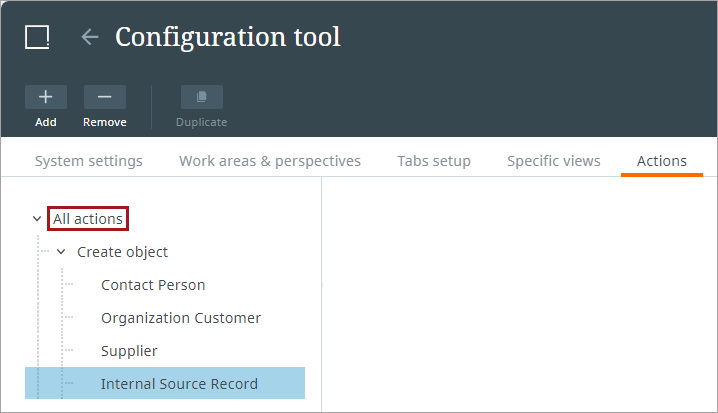Go to the Specific views tab
718x413 pixels.
pos(554,161)
